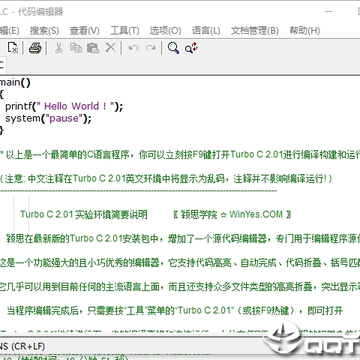The width and height of the screenshot is (360, 360).
Task: Click the Print icon in toolbar
Action: click(x=35, y=48)
